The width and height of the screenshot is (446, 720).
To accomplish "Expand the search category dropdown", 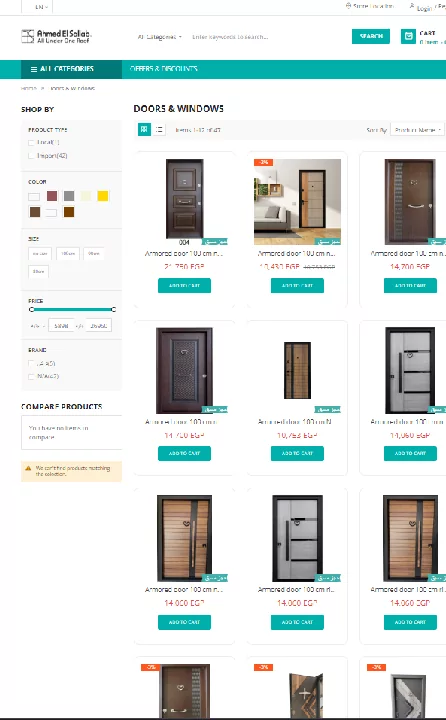I will pyautogui.click(x=159, y=37).
